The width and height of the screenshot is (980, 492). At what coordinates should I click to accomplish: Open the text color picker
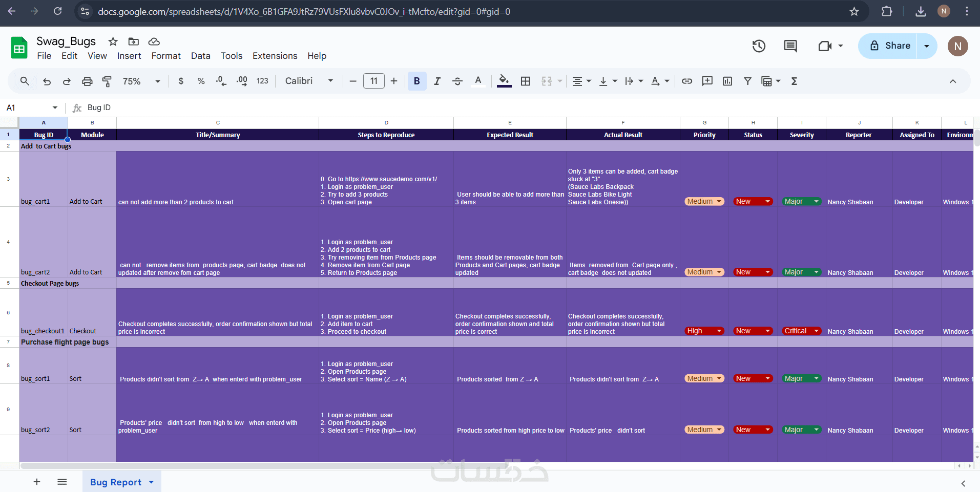click(x=478, y=81)
